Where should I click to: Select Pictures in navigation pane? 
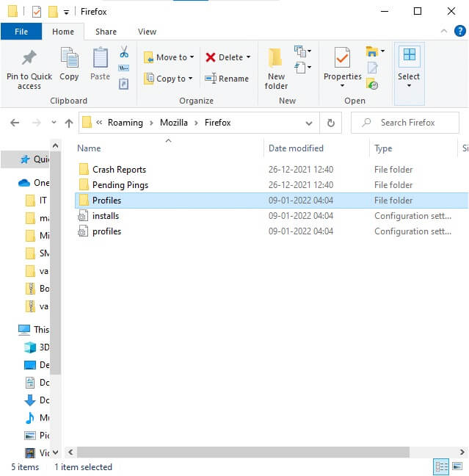[37, 436]
